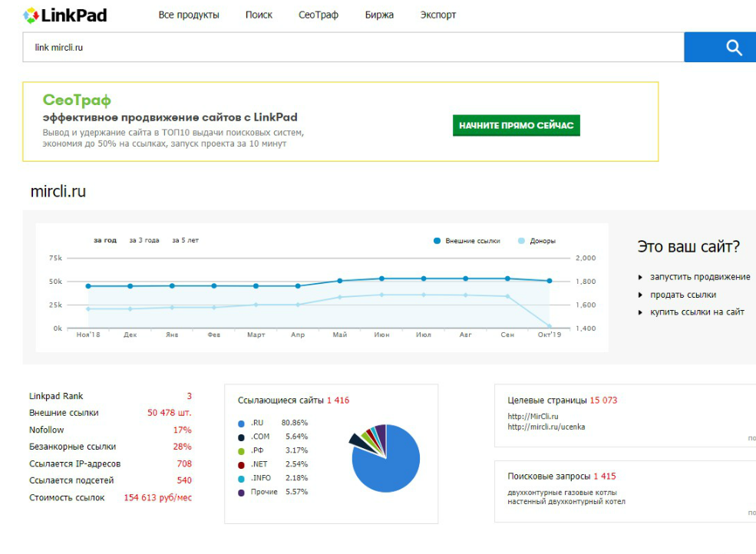Switch chart to за 3 года
This screenshot has height=554, width=756.
pos(144,240)
